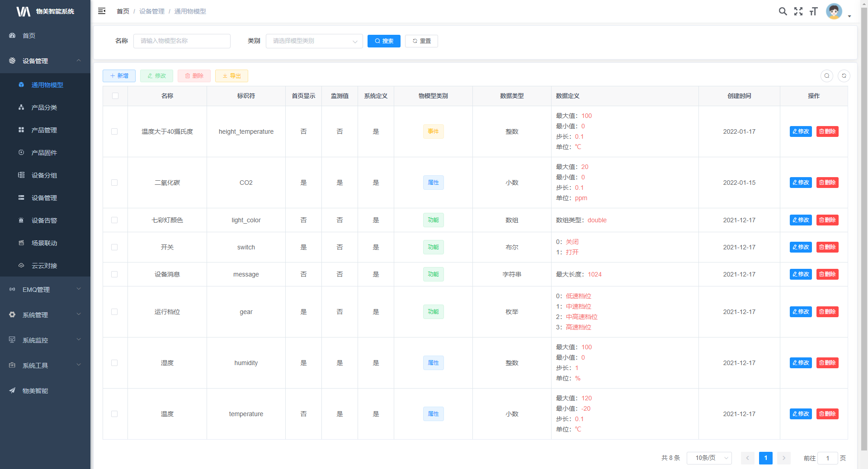Go to 产品管理 in the sidebar
Image resolution: width=868 pixels, height=469 pixels.
(x=44, y=130)
